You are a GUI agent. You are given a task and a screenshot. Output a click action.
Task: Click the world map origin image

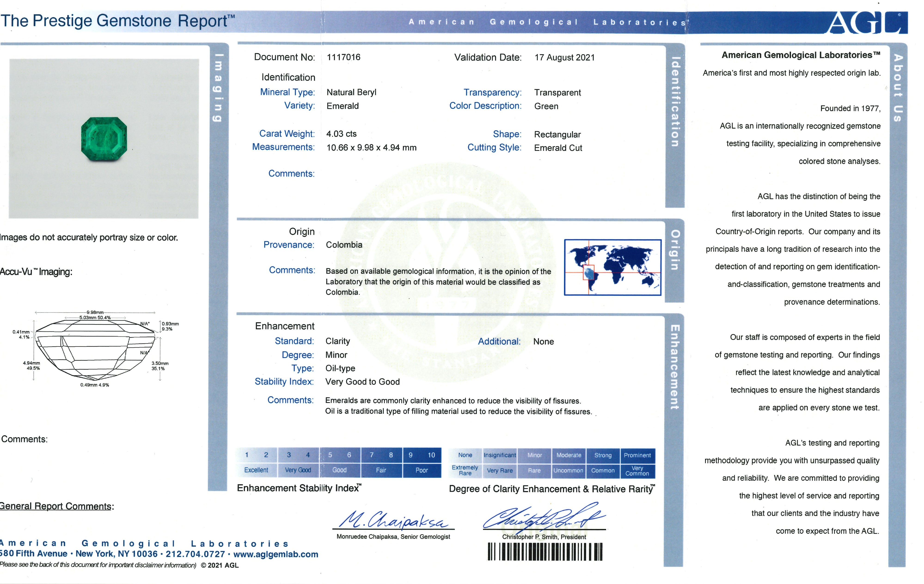tap(612, 267)
